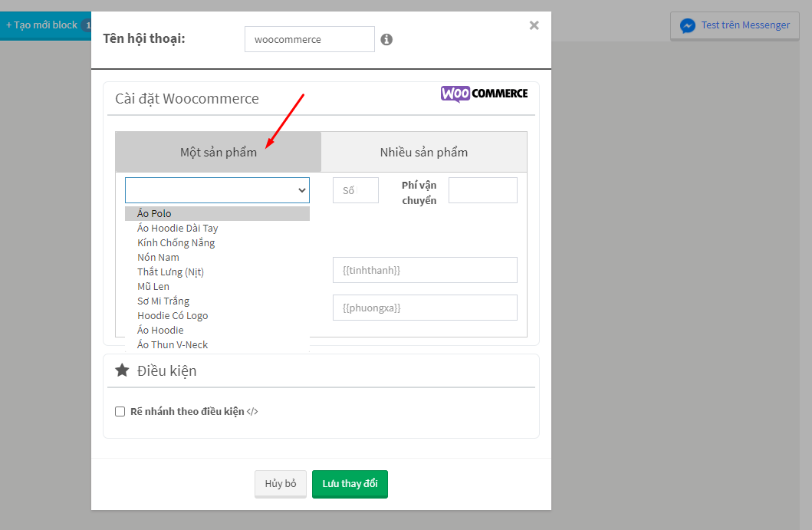Close the dialog with the X icon

[x=534, y=25]
